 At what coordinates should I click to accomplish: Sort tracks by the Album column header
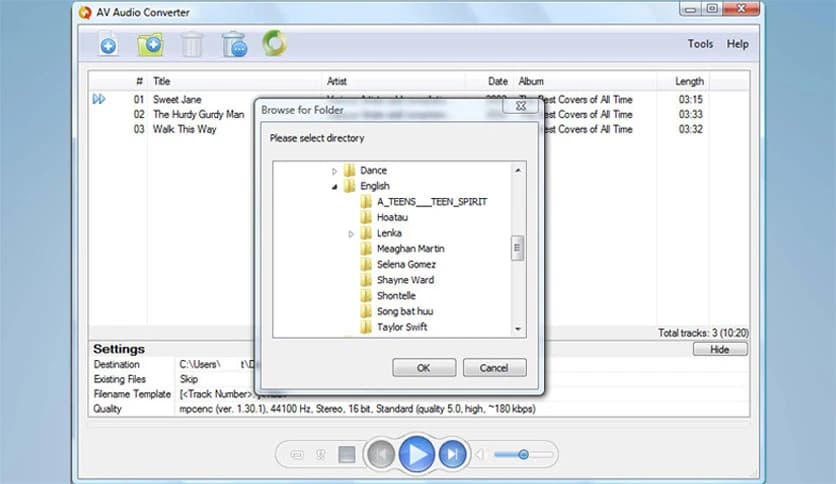[531, 81]
